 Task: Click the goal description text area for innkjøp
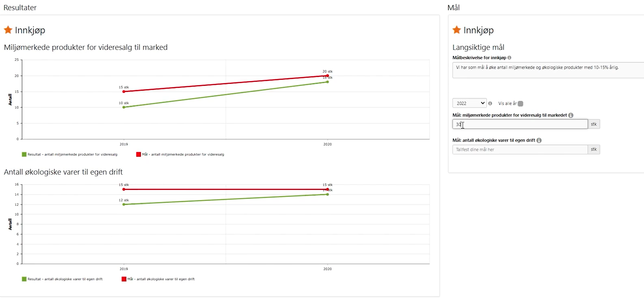pos(546,70)
